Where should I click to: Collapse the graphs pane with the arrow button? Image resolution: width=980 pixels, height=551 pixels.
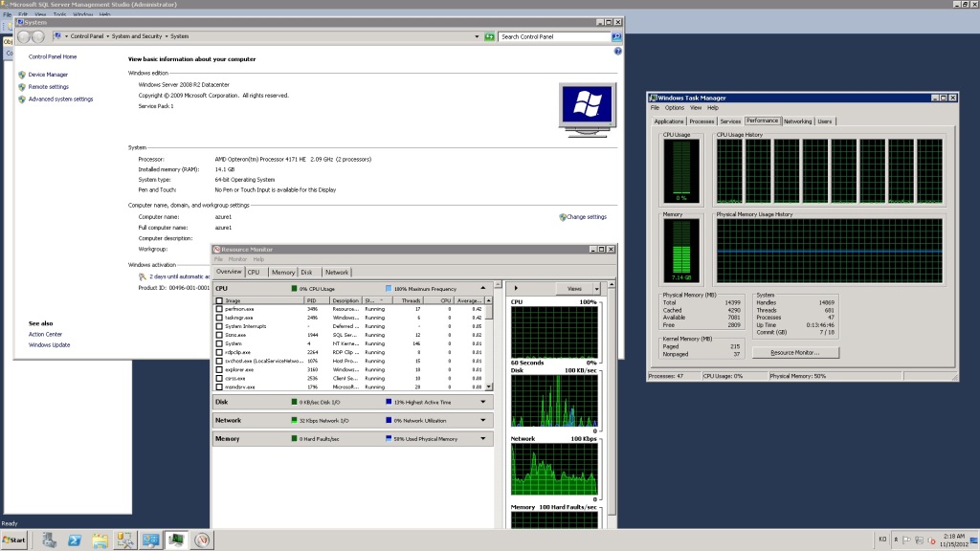[516, 289]
